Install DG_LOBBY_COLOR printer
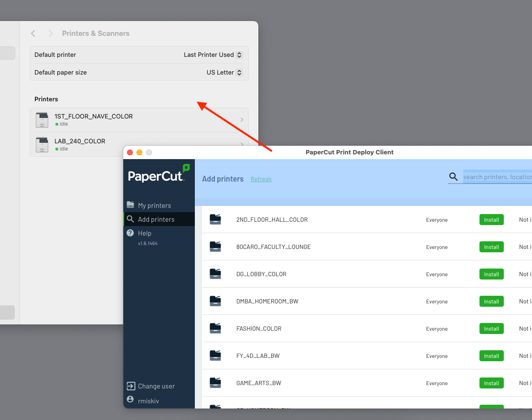Viewport: 532px width, 420px height. [x=491, y=274]
